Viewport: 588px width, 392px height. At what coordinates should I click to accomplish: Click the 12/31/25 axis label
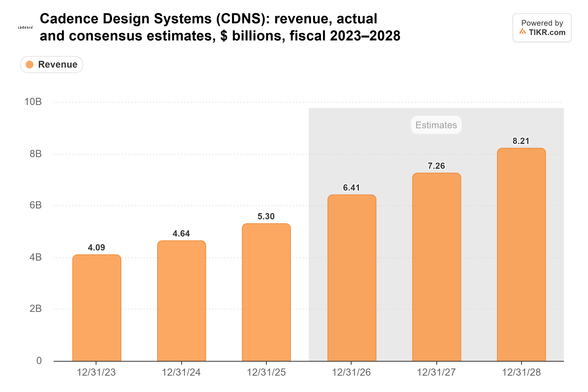266,372
